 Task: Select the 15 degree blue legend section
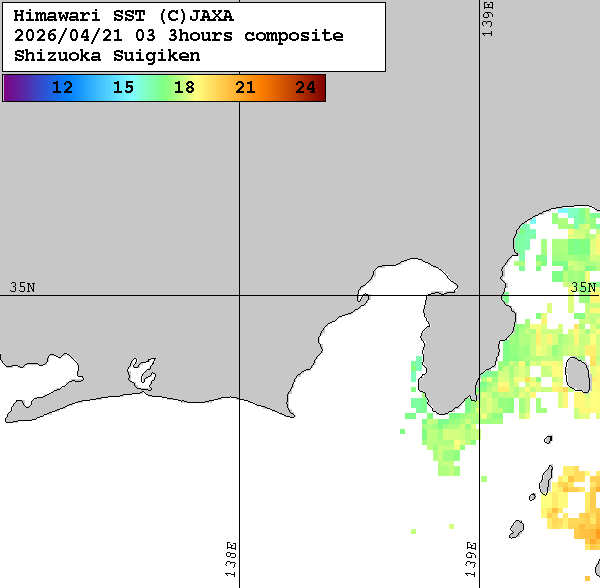(x=123, y=88)
